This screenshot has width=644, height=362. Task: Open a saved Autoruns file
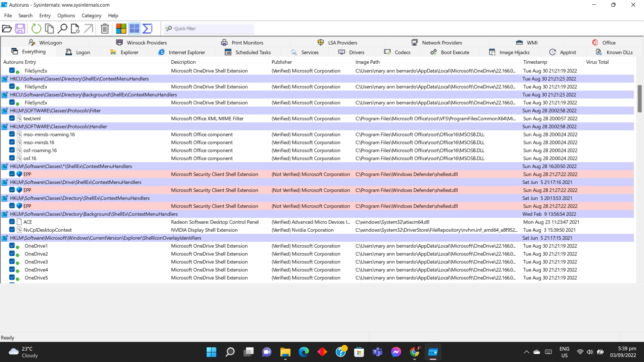coord(7,28)
